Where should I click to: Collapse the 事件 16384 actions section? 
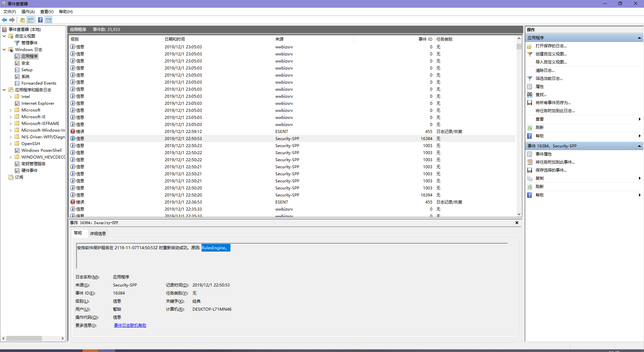pos(639,146)
